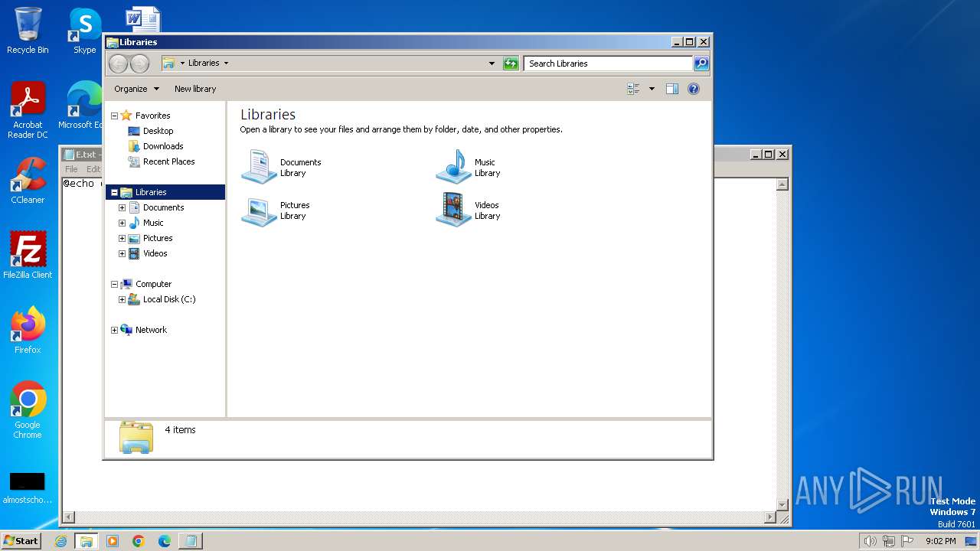Open the Pictures library icon in main pane
The image size is (980, 551).
[259, 210]
